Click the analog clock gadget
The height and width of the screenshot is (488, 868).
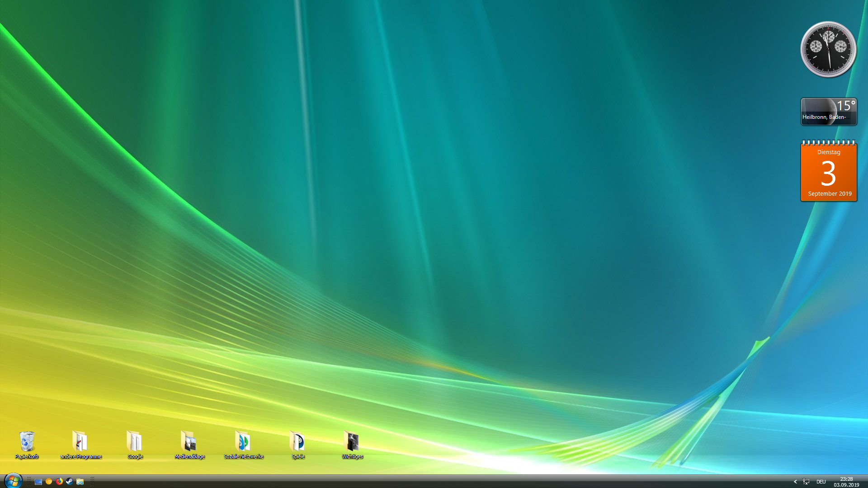pos(828,49)
